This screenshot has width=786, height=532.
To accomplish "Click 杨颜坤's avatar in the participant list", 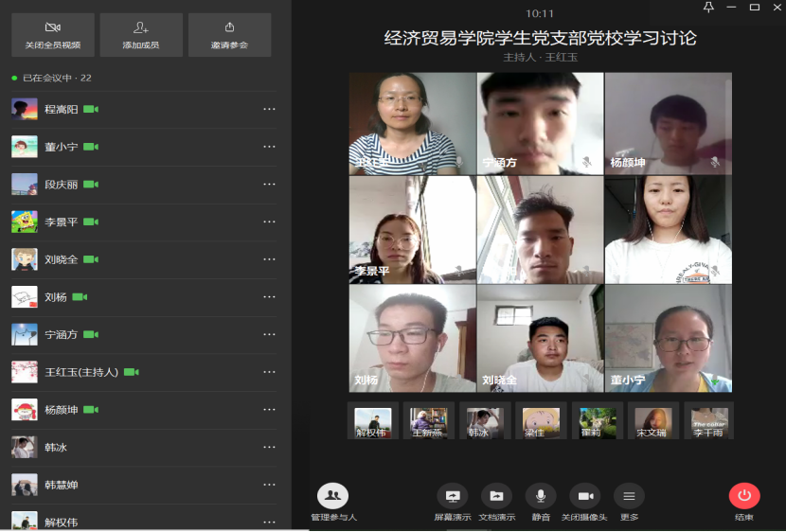I will coord(25,409).
